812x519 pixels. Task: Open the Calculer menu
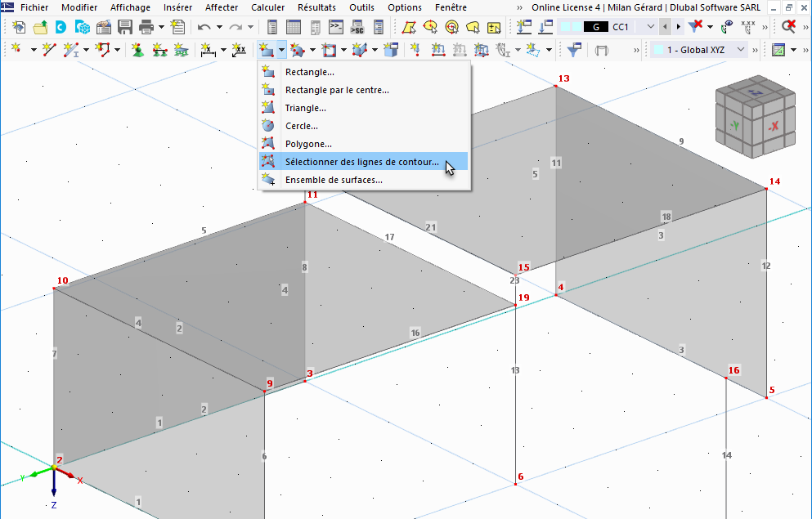[267, 7]
